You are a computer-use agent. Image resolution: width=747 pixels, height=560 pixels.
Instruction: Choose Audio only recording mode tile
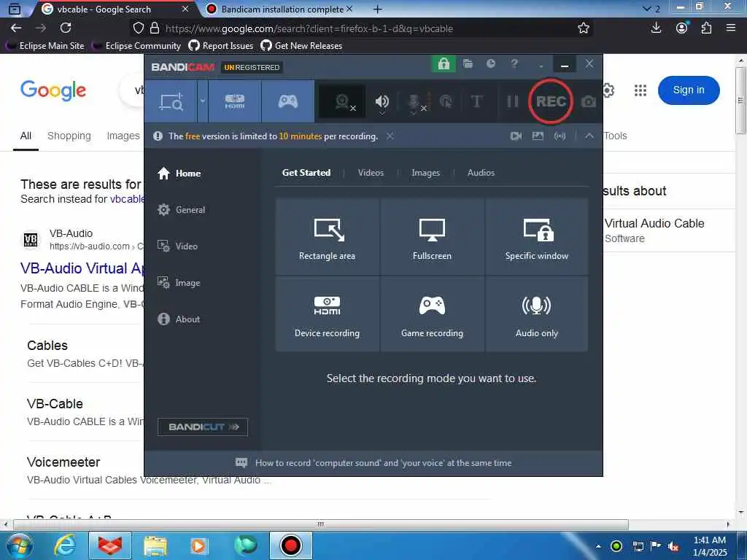pyautogui.click(x=536, y=314)
